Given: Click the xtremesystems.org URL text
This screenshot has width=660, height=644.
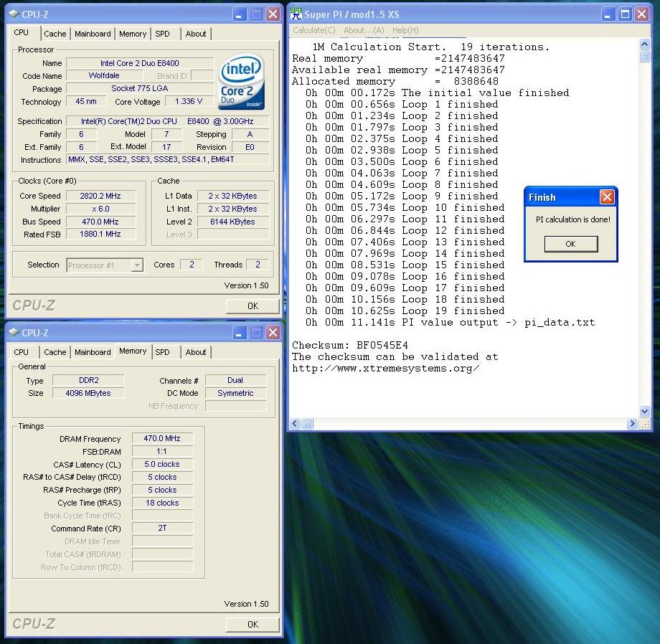Looking at the screenshot, I should pyautogui.click(x=385, y=369).
